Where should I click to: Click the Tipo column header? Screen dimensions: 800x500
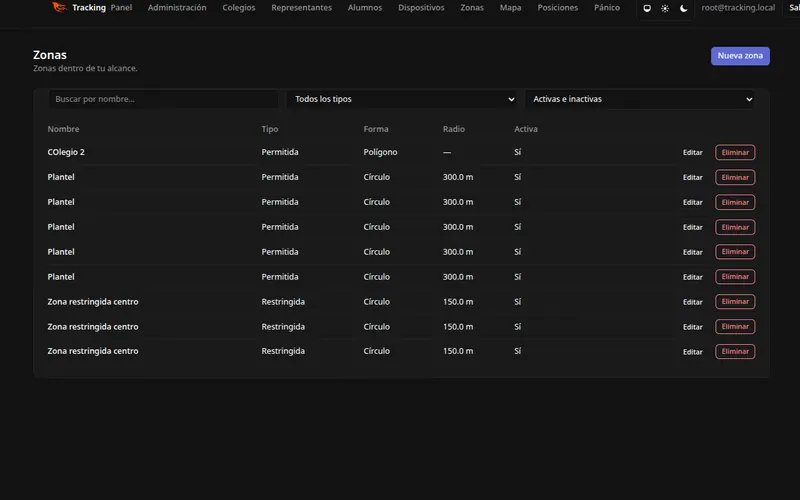[270, 129]
